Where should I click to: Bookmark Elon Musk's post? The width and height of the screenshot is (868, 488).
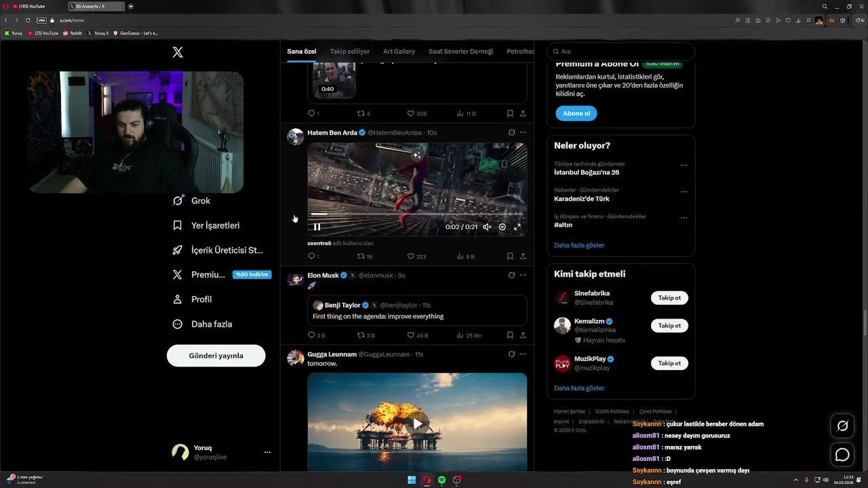[510, 335]
